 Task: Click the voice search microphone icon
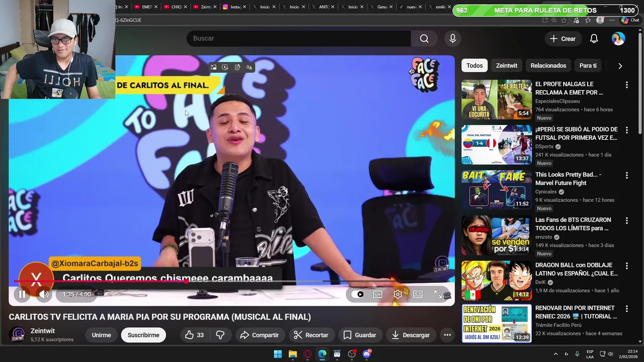coord(453,38)
